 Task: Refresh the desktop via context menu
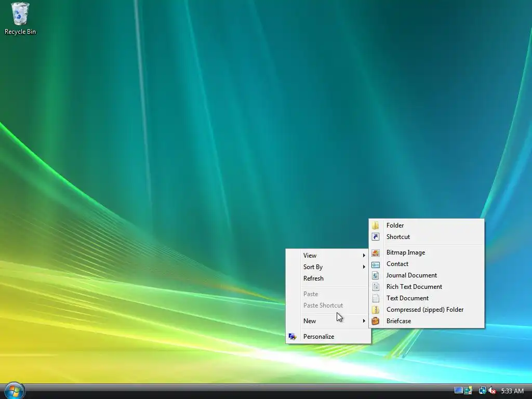(x=328, y=278)
